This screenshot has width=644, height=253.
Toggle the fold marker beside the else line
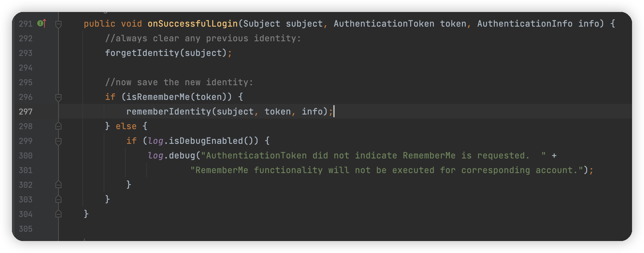(58, 126)
